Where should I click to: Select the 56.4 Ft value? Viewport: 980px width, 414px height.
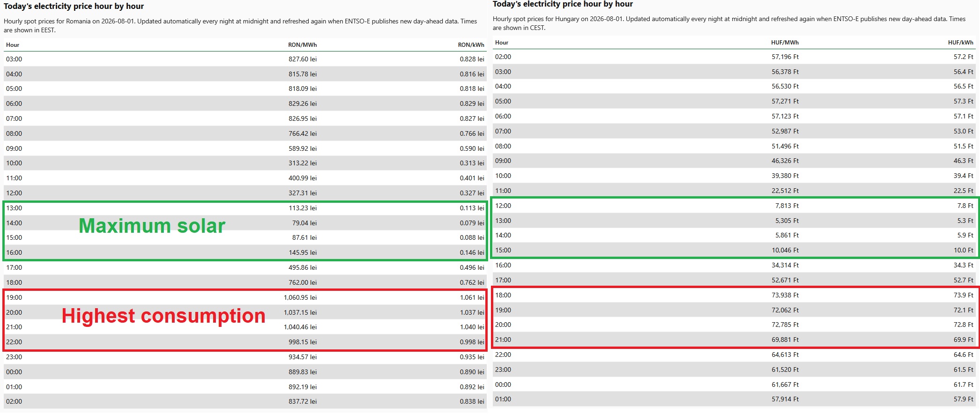pyautogui.click(x=964, y=72)
